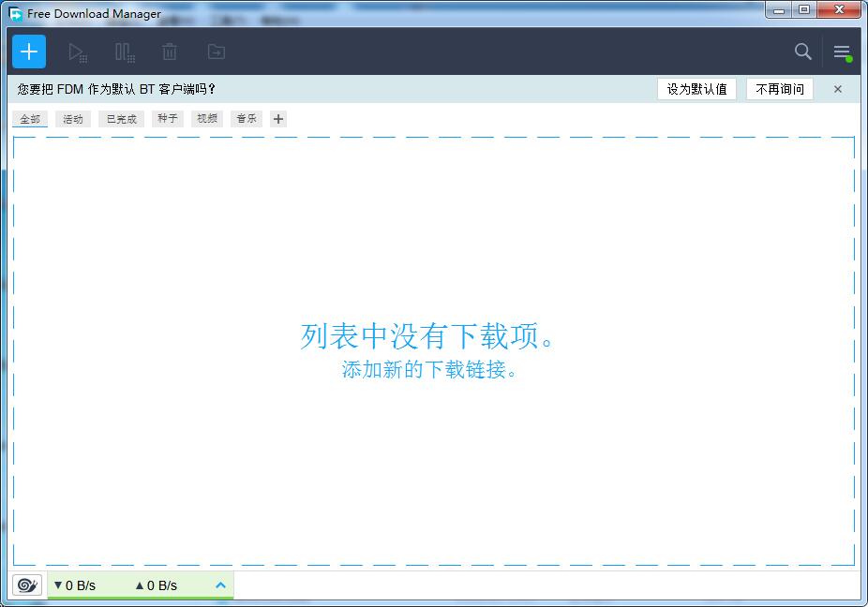Select the 全部 filter tab
Screen dimensions: 868x607
(30, 119)
